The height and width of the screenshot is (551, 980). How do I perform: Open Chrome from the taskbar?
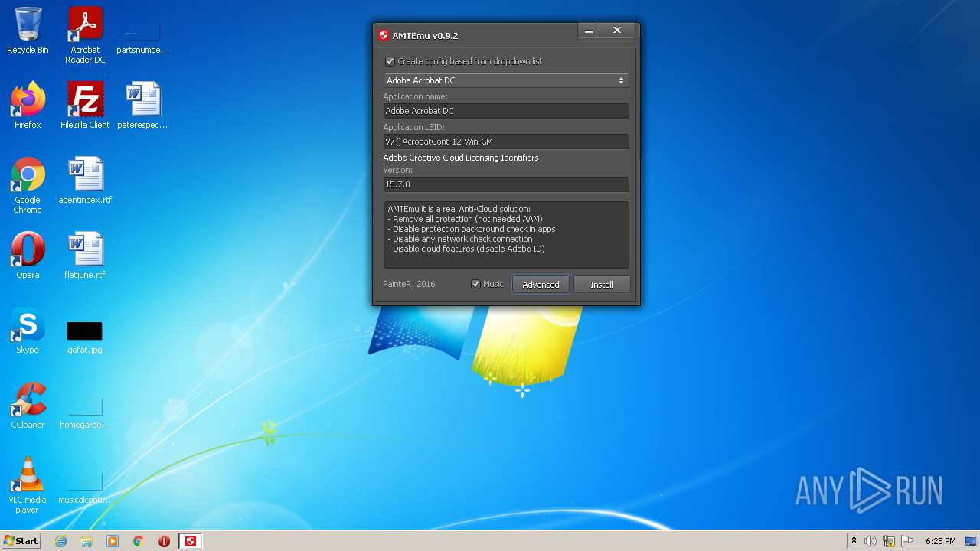click(x=139, y=541)
